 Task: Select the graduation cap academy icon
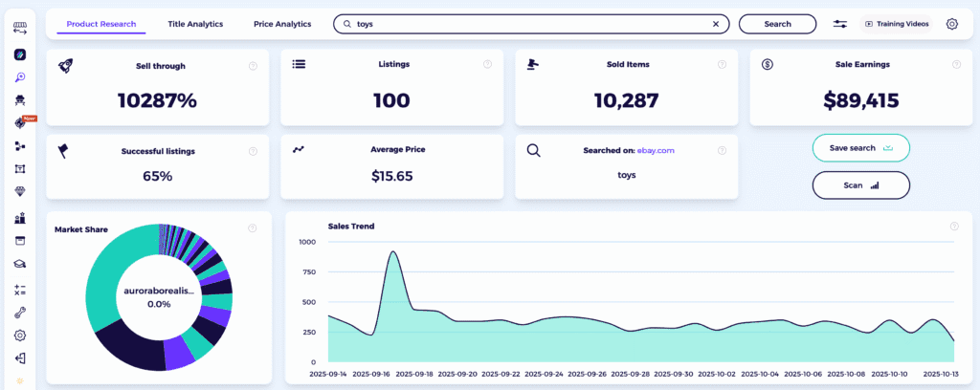tap(20, 264)
